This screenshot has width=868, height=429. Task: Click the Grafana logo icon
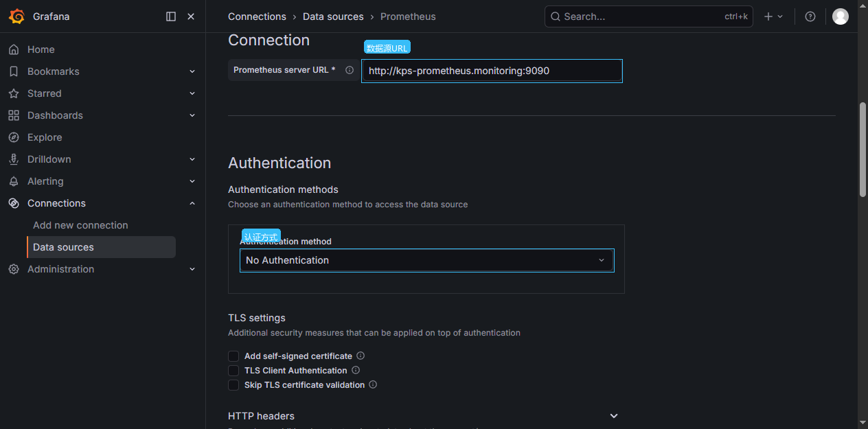(17, 16)
